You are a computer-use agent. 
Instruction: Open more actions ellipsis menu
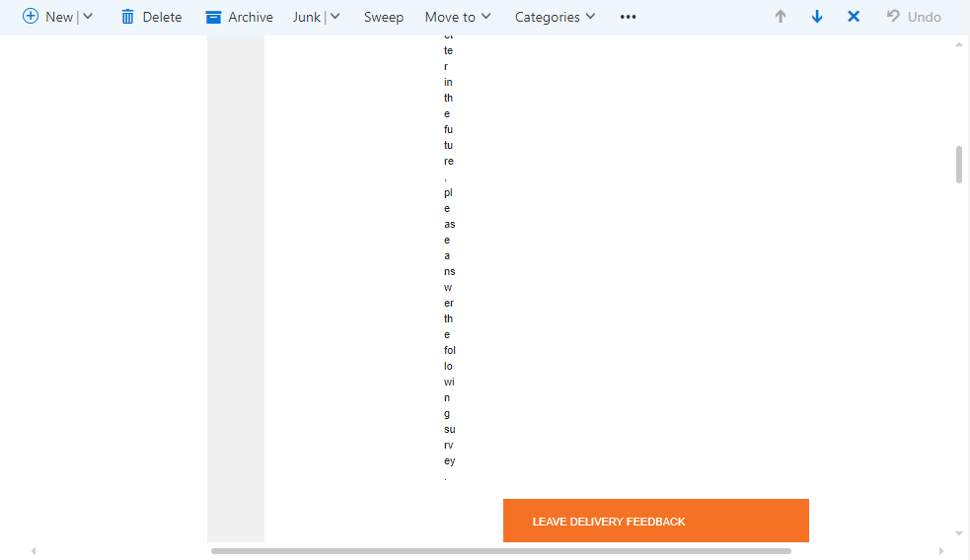coord(628,17)
